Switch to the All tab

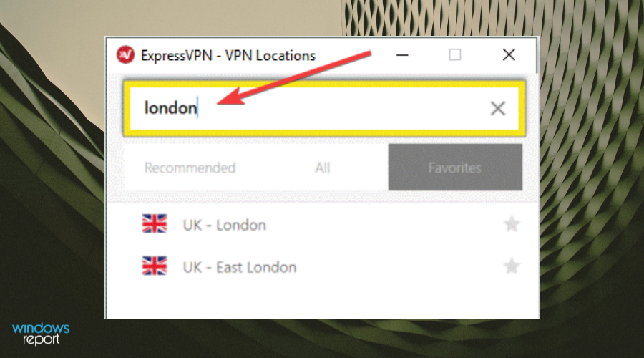click(x=323, y=168)
